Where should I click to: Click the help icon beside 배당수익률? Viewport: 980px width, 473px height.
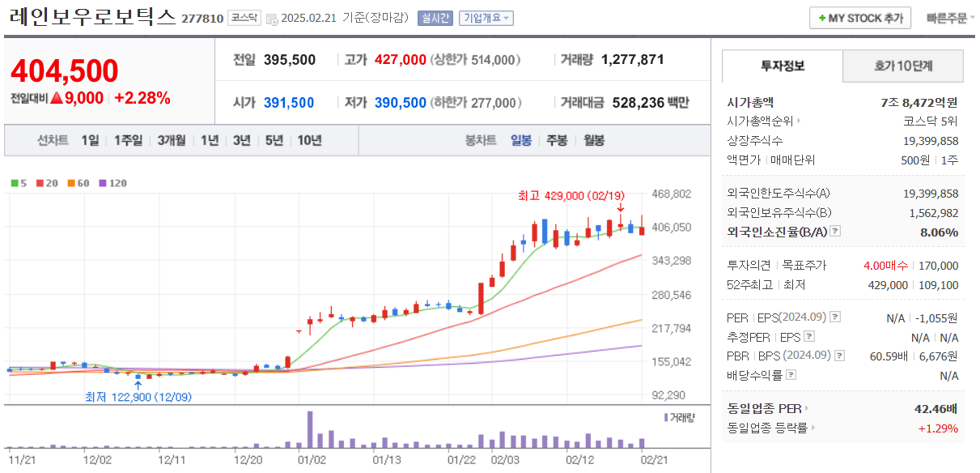[791, 373]
